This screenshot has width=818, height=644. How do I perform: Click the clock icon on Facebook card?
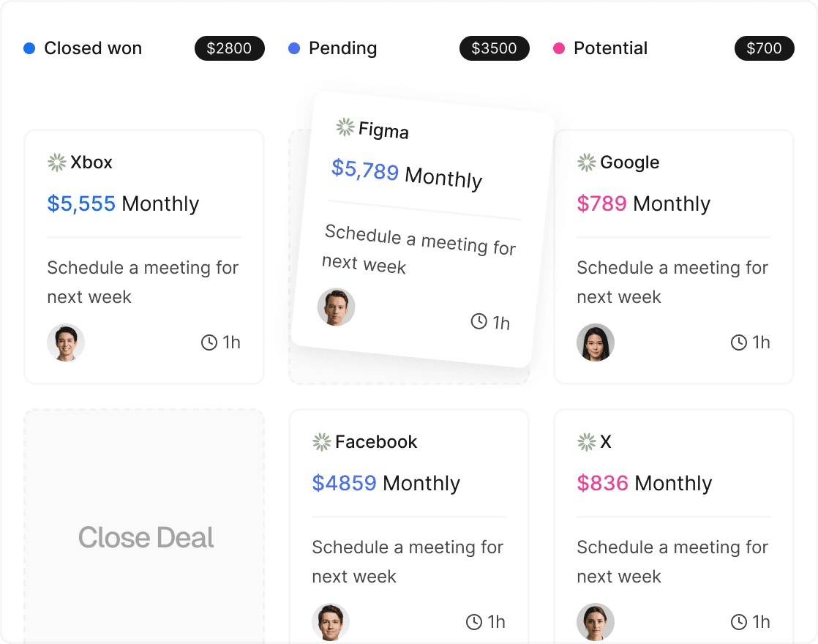[x=474, y=622]
